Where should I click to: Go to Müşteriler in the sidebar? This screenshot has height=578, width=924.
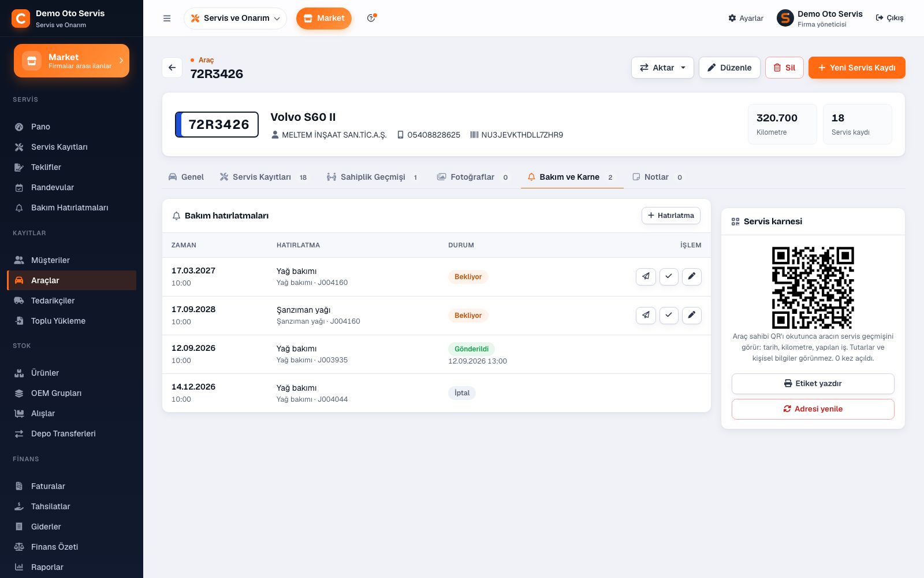[x=72, y=260]
